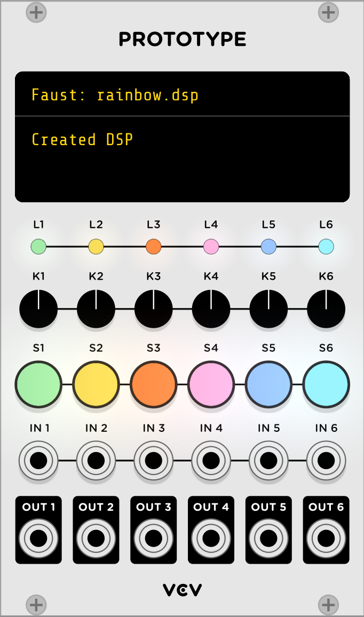Toggle the orange S3 switch
The height and width of the screenshot is (617, 364).
[154, 384]
